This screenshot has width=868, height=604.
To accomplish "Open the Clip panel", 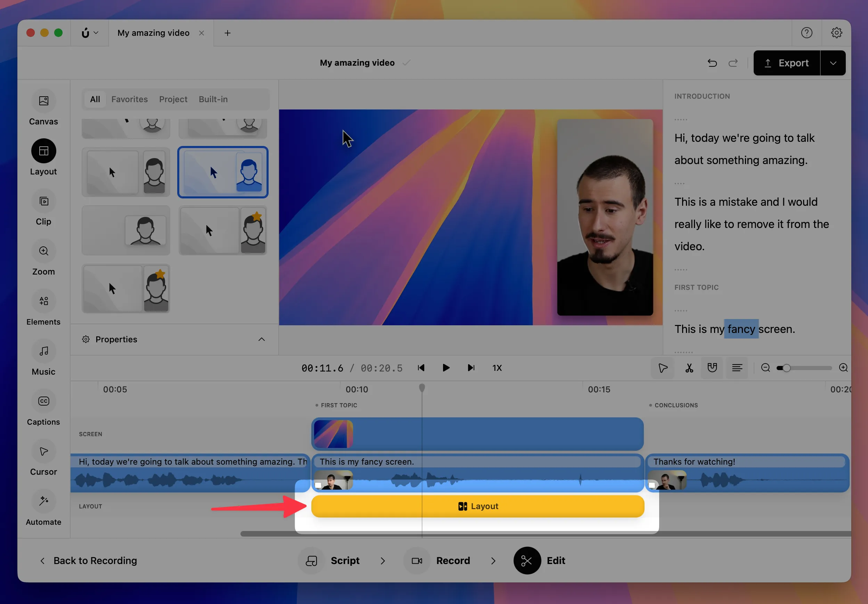I will (43, 207).
